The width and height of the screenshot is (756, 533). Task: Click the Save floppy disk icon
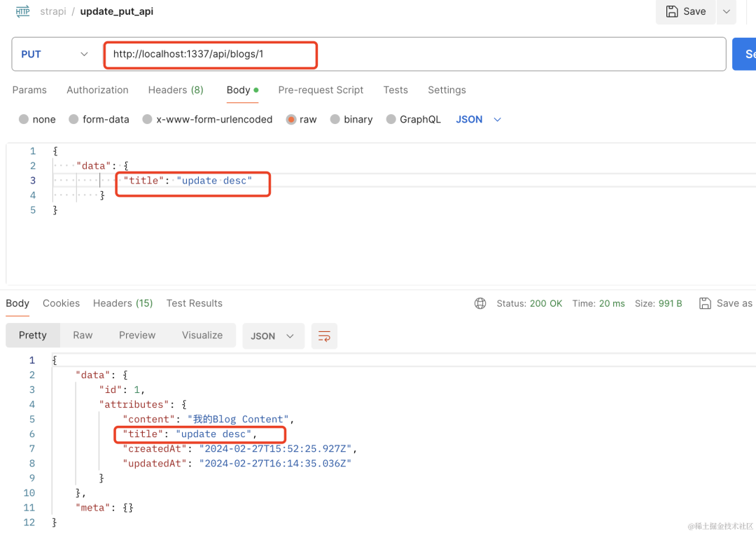[671, 12]
